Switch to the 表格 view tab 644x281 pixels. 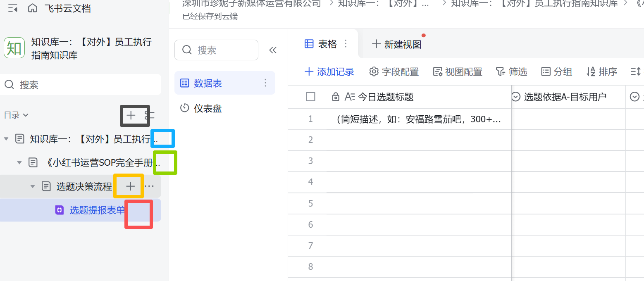[x=322, y=44]
